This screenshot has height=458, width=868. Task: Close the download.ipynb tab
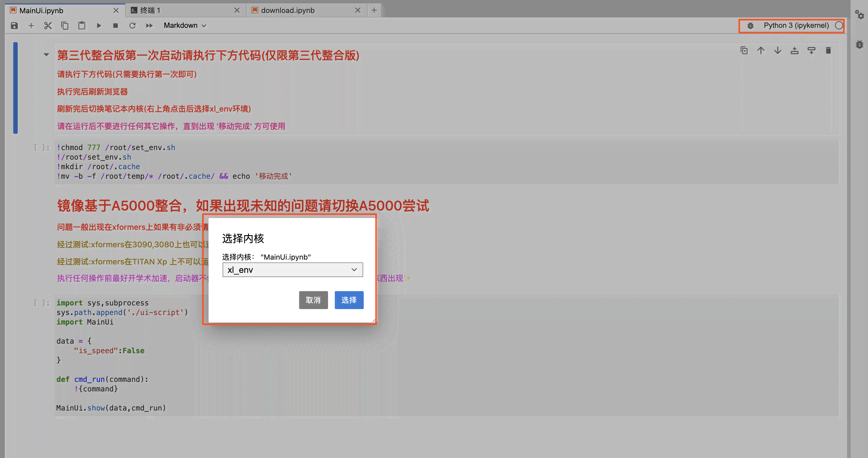click(358, 10)
